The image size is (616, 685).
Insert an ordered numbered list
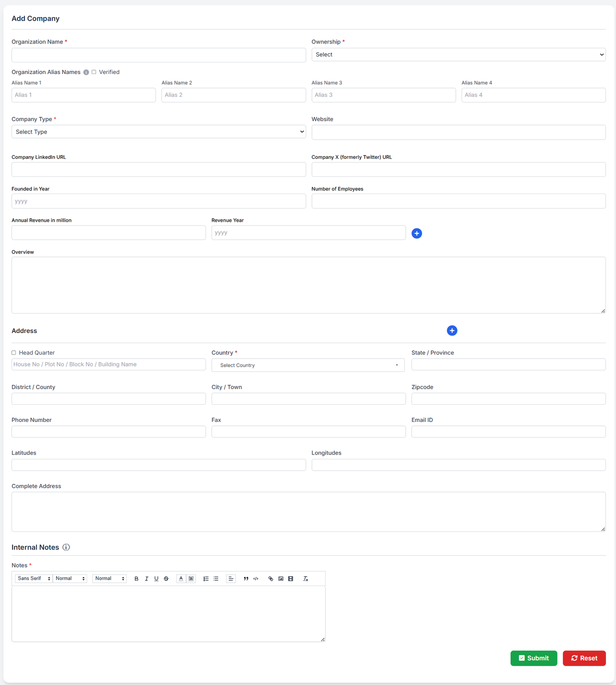click(x=206, y=579)
